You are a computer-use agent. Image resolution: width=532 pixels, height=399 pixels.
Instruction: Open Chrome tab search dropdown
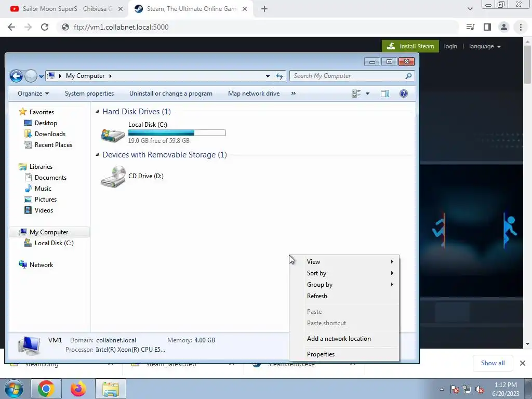point(470,9)
